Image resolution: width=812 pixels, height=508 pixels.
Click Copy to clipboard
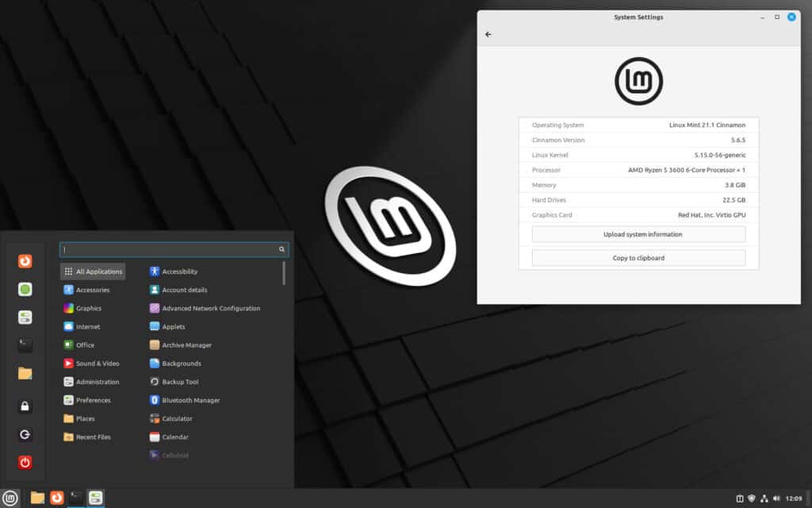click(638, 257)
